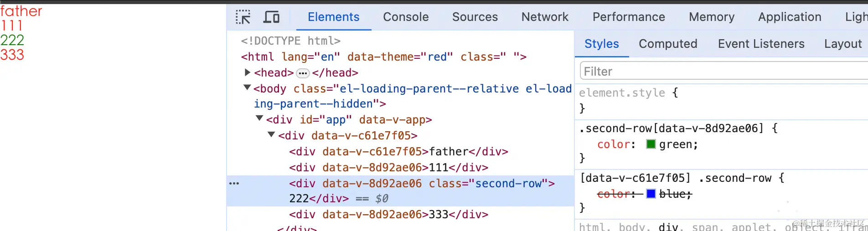Go to the Network tab
The image size is (868, 231).
pos(545,17)
